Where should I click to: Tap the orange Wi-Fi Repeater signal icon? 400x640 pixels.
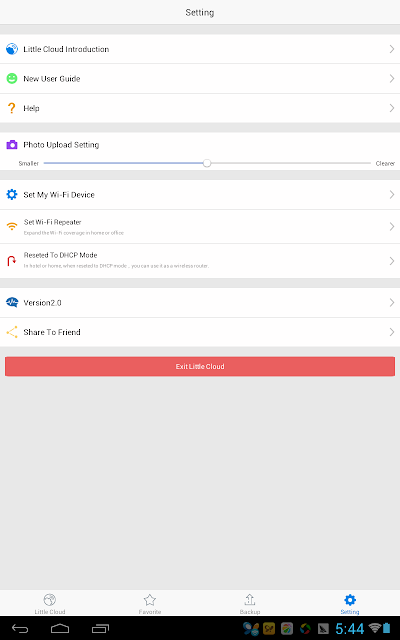12,226
